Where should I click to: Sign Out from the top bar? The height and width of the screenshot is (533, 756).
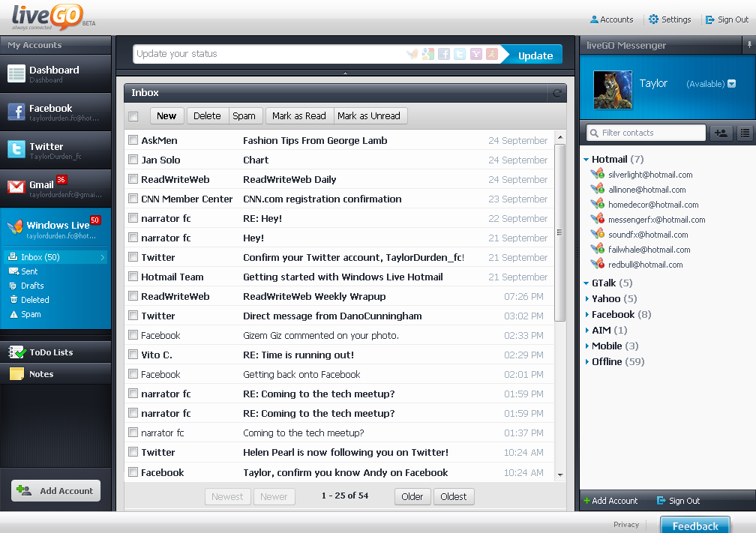coord(727,19)
